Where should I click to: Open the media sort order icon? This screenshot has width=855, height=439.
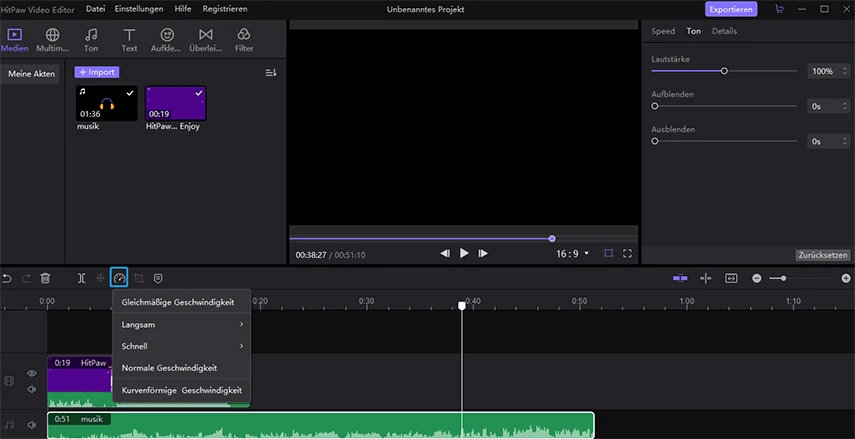point(271,73)
